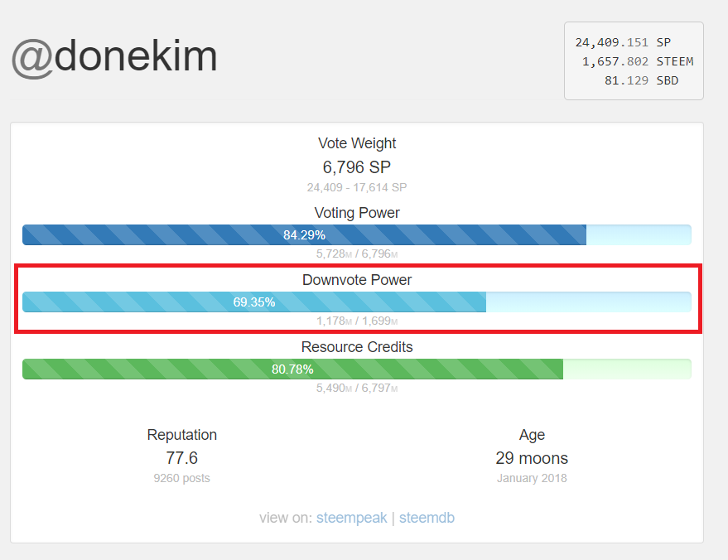Click the @donekim account heading
Viewport: 728px width, 560px height.
tap(114, 56)
